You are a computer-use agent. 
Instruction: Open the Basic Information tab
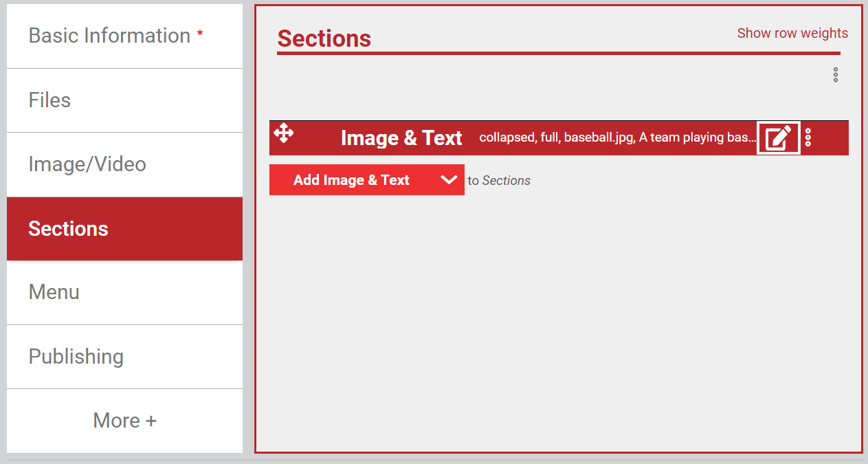click(125, 36)
